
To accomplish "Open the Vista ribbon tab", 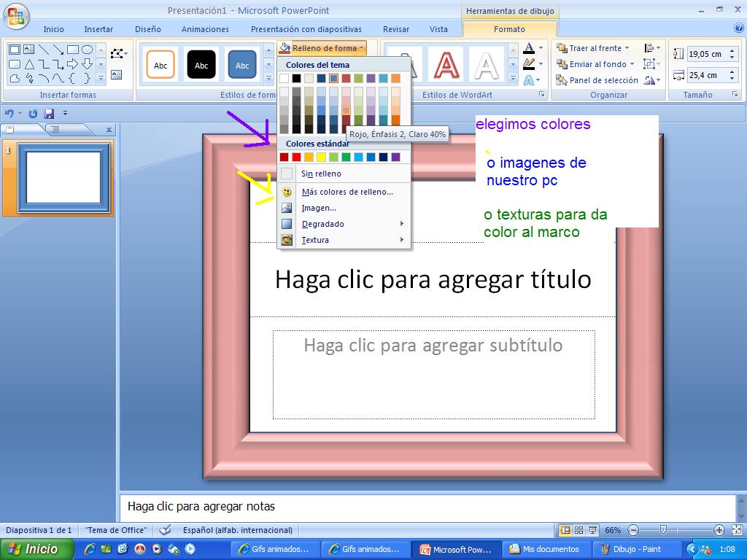I will click(438, 29).
